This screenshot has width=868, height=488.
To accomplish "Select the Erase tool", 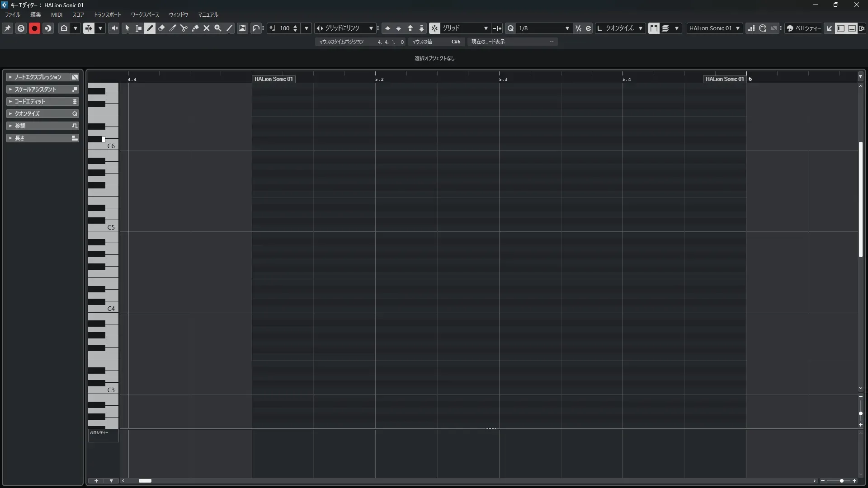I will pos(161,28).
